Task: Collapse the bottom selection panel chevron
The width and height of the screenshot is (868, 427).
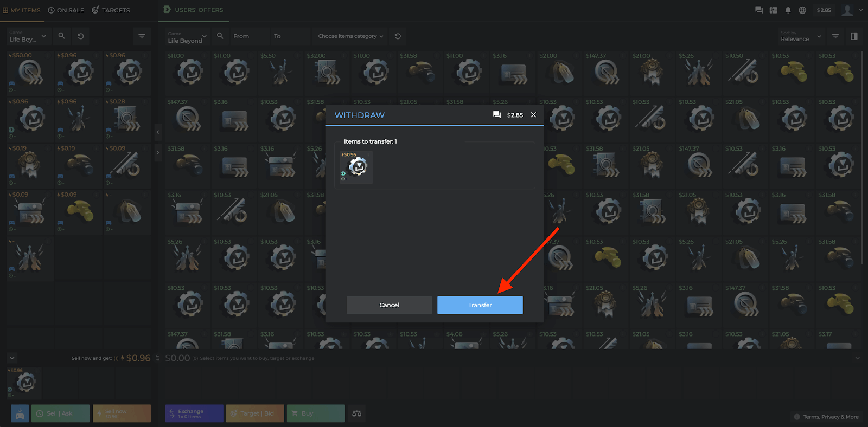Action: point(12,358)
